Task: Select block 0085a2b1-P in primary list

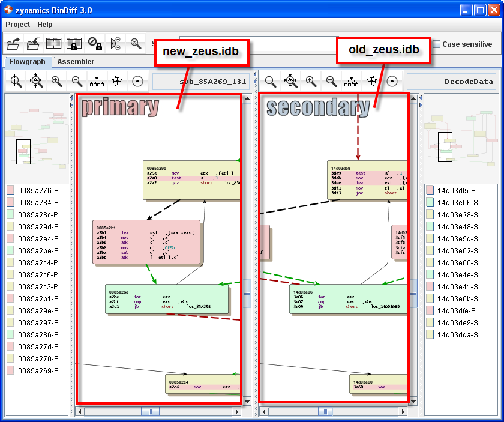Action: [38, 298]
